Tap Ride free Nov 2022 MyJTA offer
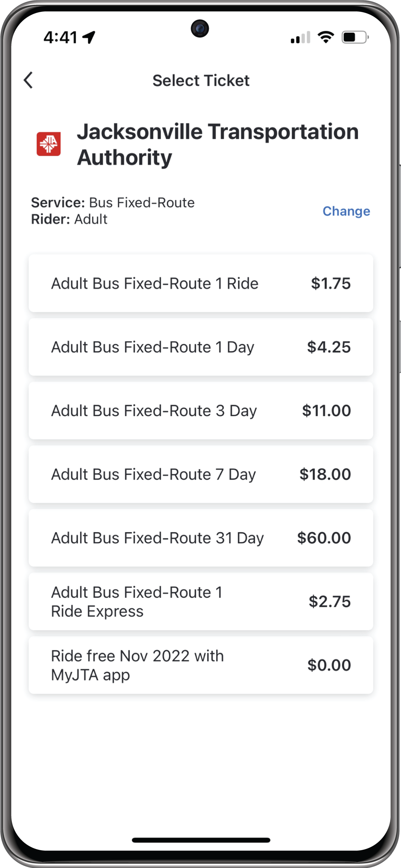The width and height of the screenshot is (401, 868). [201, 665]
